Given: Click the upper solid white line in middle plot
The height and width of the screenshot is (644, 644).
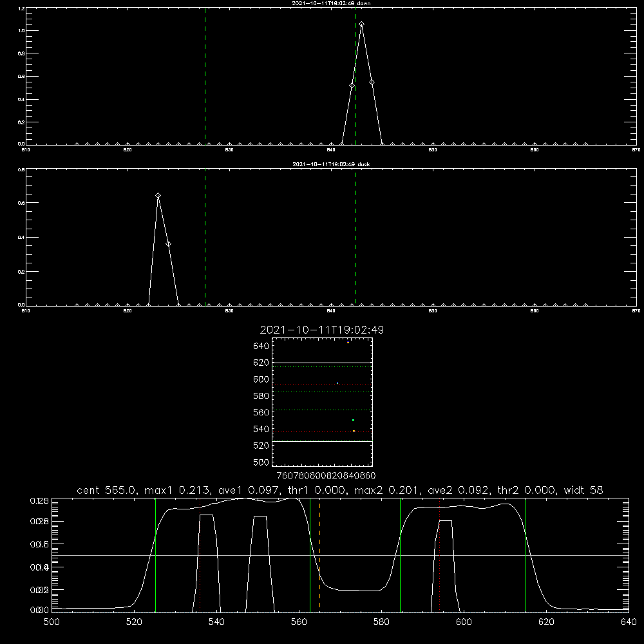Looking at the screenshot, I should point(322,363).
